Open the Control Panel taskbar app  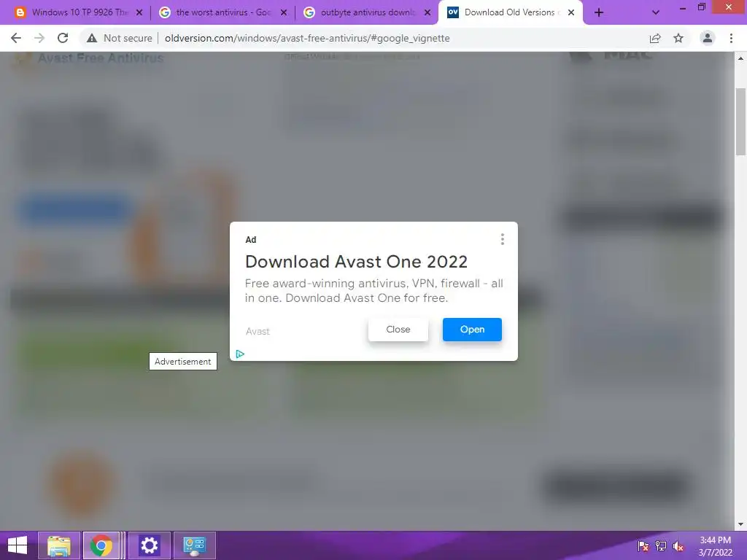pyautogui.click(x=194, y=545)
